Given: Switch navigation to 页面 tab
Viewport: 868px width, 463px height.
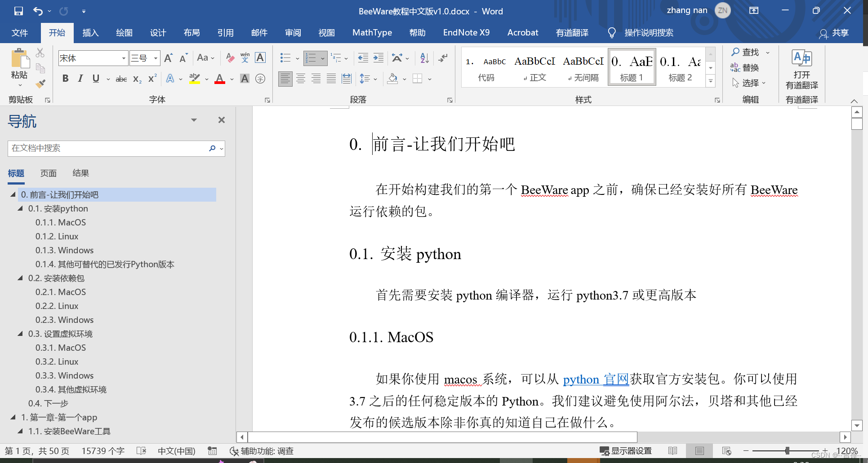Looking at the screenshot, I should 49,173.
